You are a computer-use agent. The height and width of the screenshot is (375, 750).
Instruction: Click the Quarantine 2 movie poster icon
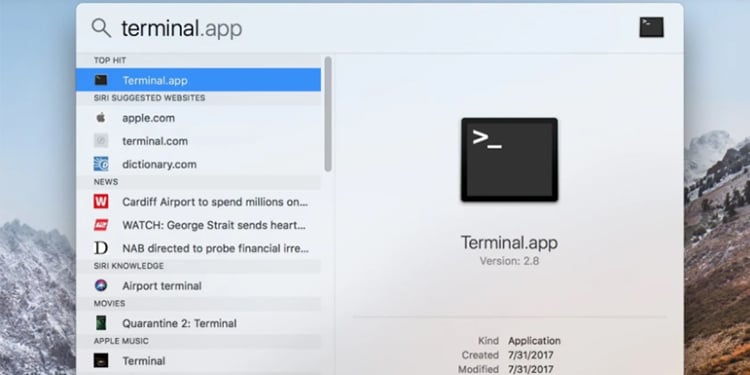click(101, 323)
